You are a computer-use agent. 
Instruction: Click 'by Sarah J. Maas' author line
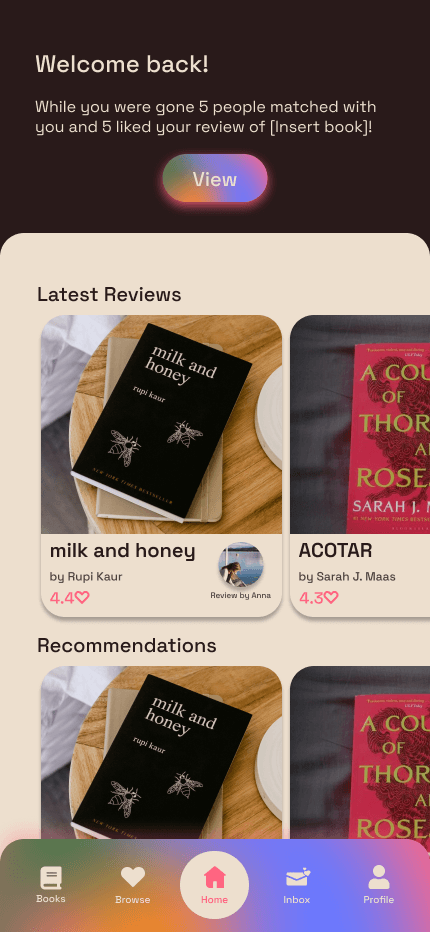click(347, 577)
